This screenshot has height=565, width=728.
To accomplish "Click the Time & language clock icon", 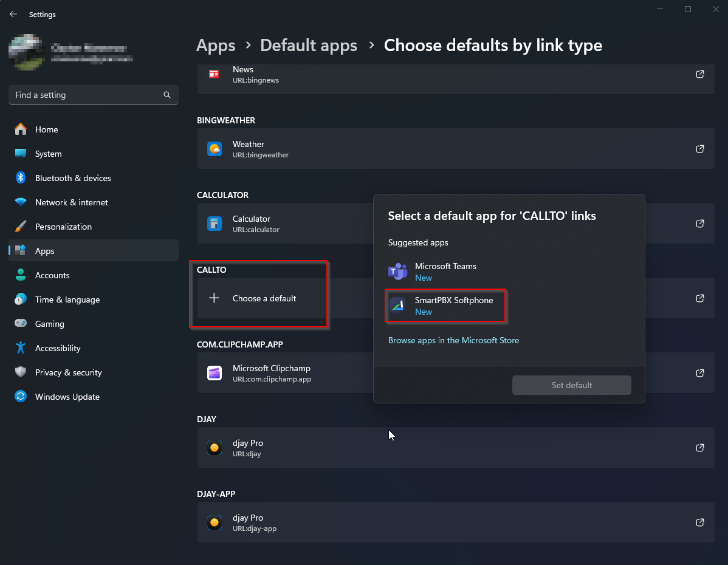I will coord(21,299).
